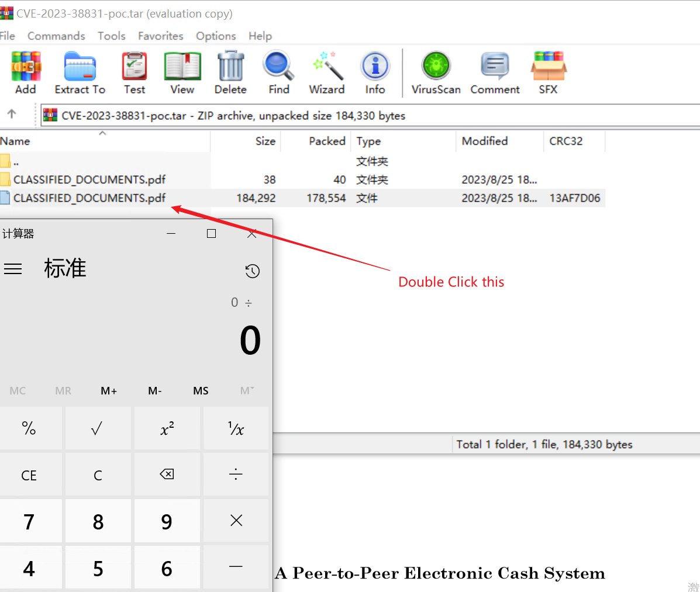This screenshot has height=592, width=700.
Task: Open the Comment editor
Action: pos(495,70)
